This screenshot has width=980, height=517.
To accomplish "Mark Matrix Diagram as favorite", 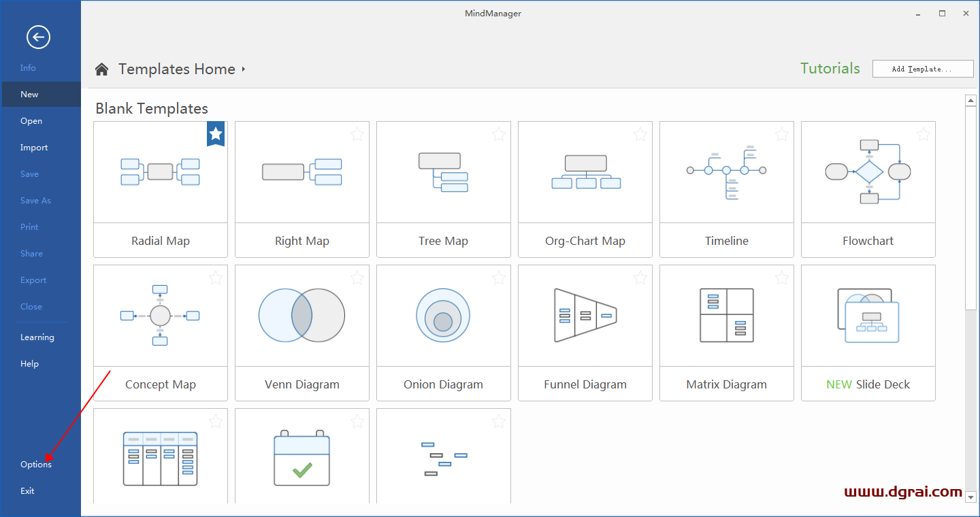I will (782, 278).
